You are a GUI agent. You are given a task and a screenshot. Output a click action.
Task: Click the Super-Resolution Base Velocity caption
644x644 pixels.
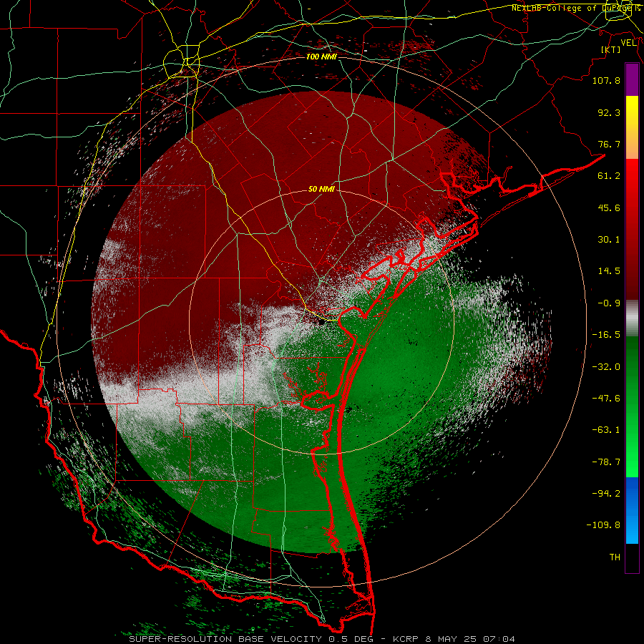tap(322, 639)
